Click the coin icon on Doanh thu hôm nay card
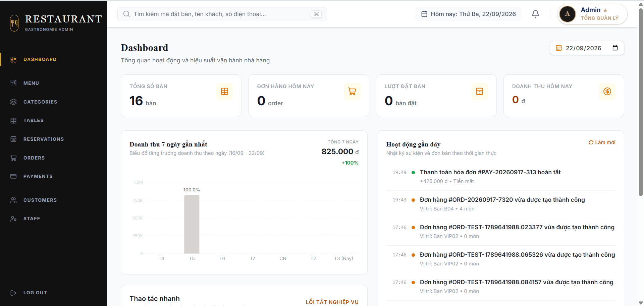Image resolution: width=644 pixels, height=306 pixels. (607, 91)
